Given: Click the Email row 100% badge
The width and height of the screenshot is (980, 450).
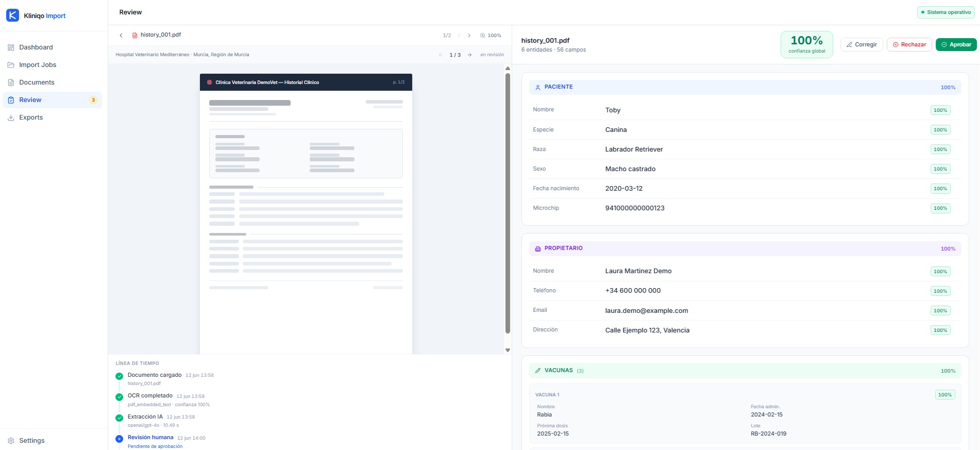Looking at the screenshot, I should pos(940,311).
